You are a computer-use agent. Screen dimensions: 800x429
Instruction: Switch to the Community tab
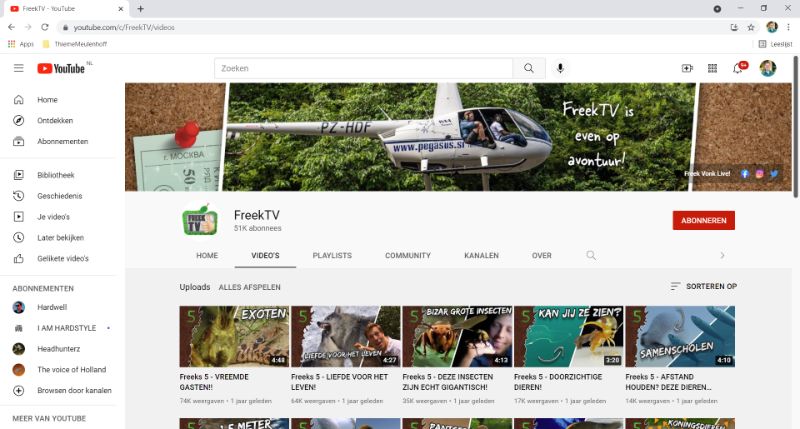[408, 255]
